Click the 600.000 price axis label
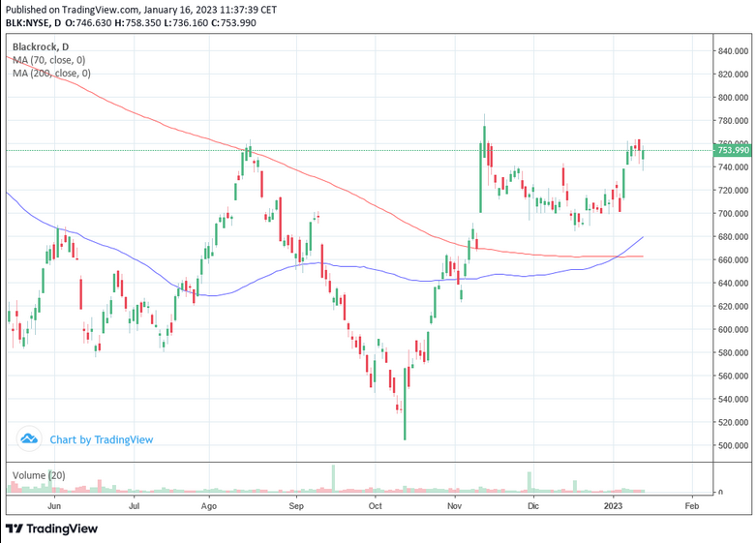This screenshot has width=756, height=543. coord(733,329)
